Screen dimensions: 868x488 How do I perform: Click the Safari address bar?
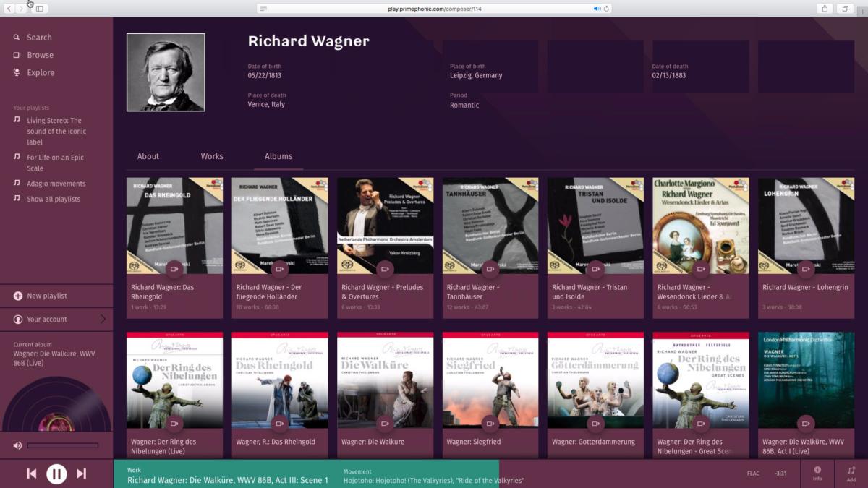(434, 9)
